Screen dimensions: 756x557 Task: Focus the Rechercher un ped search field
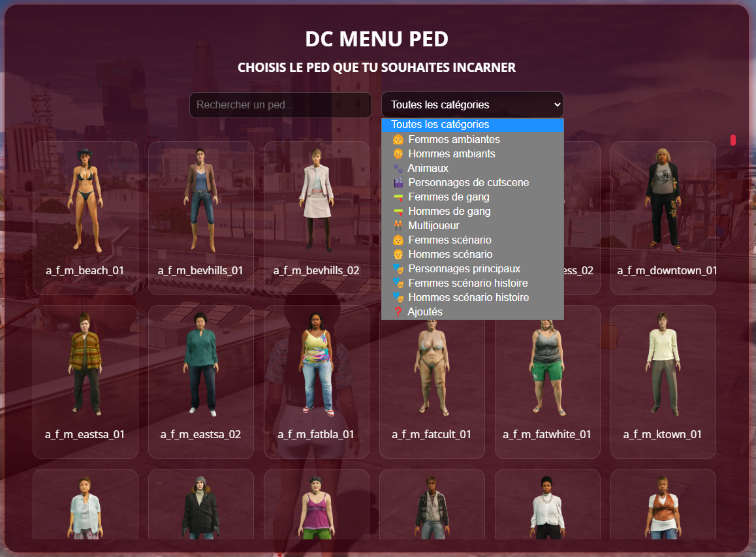(281, 105)
